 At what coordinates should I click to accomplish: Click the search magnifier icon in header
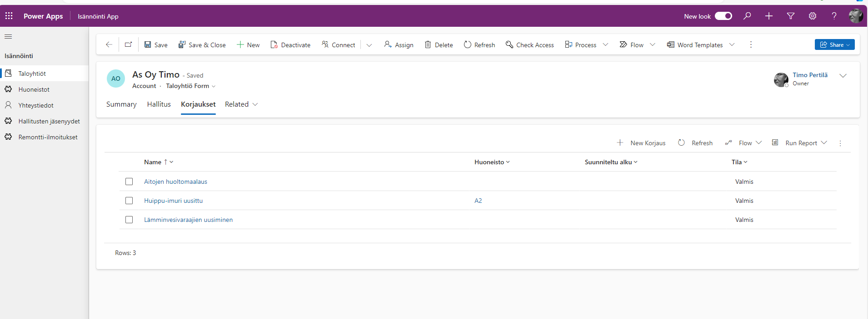tap(747, 16)
